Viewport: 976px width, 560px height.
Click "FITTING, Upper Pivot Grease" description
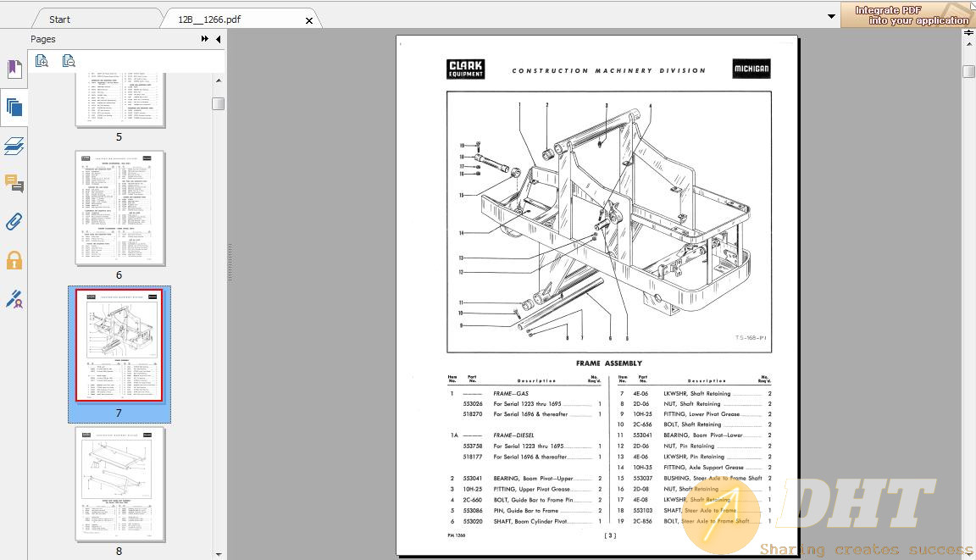click(x=532, y=489)
